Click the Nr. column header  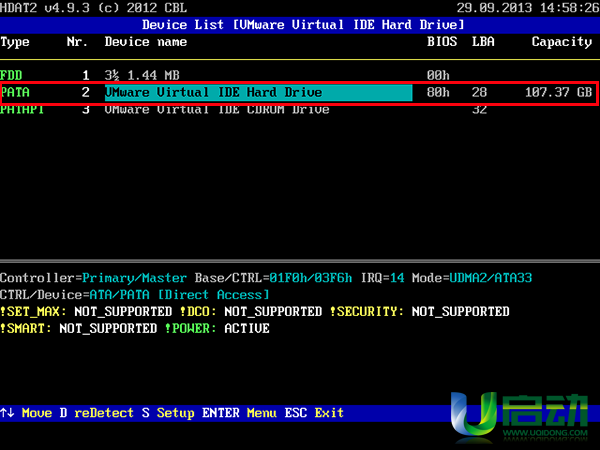pos(77,41)
